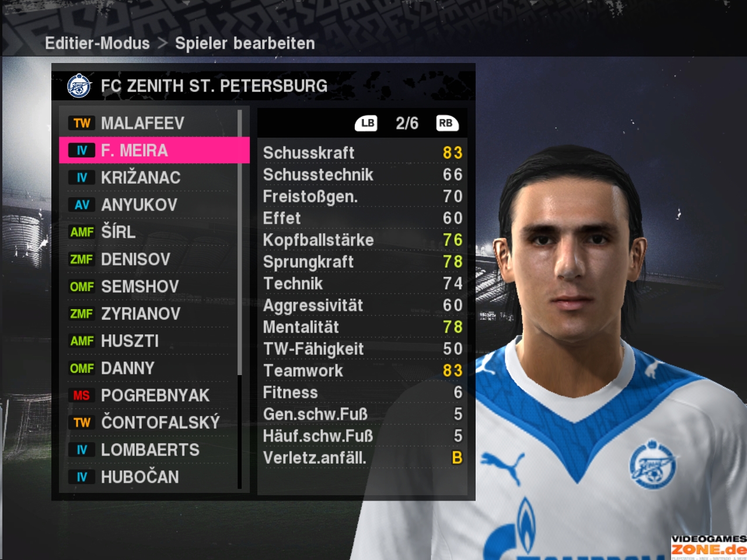The width and height of the screenshot is (747, 560).
Task: Click the Schusskraft attribute row
Action: click(362, 153)
